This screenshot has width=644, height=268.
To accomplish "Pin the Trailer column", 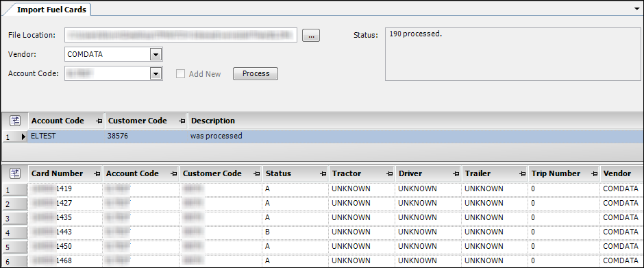I will [523, 174].
